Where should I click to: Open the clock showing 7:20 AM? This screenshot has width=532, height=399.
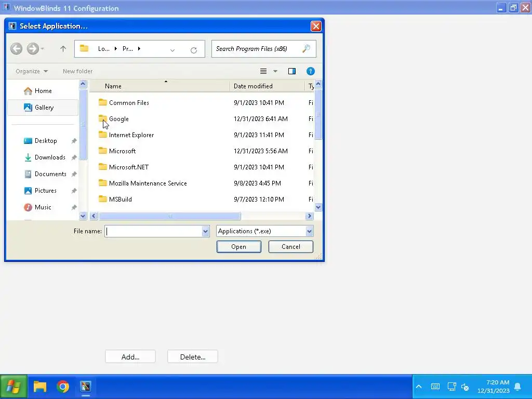click(x=494, y=387)
